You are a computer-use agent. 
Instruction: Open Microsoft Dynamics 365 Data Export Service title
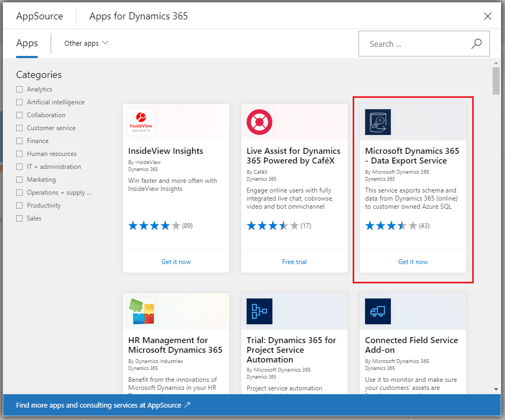pos(412,155)
